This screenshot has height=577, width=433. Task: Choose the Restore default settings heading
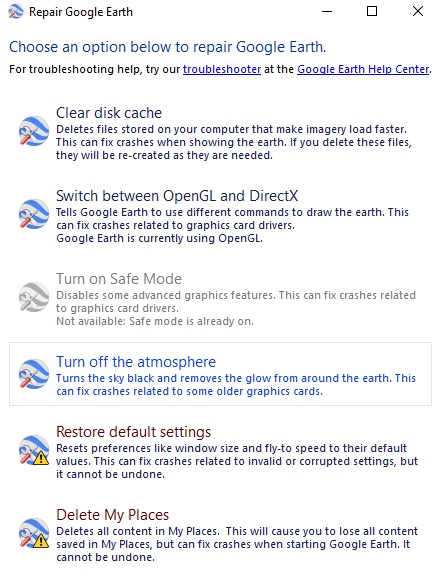134,432
